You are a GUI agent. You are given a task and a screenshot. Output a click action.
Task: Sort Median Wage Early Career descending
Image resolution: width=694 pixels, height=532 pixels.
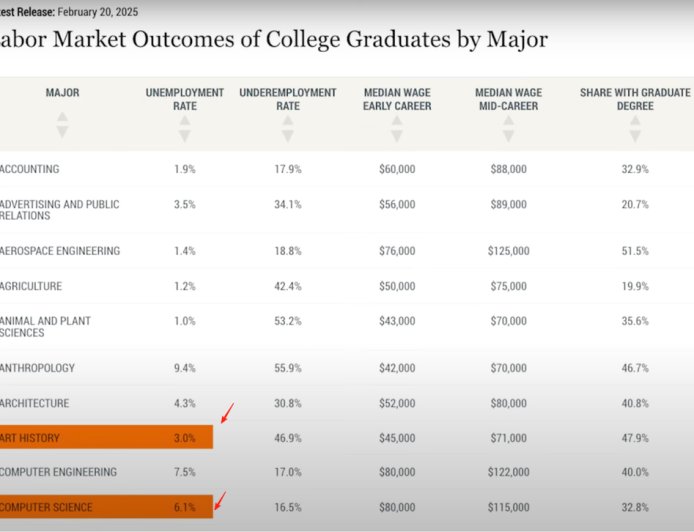pyautogui.click(x=397, y=137)
